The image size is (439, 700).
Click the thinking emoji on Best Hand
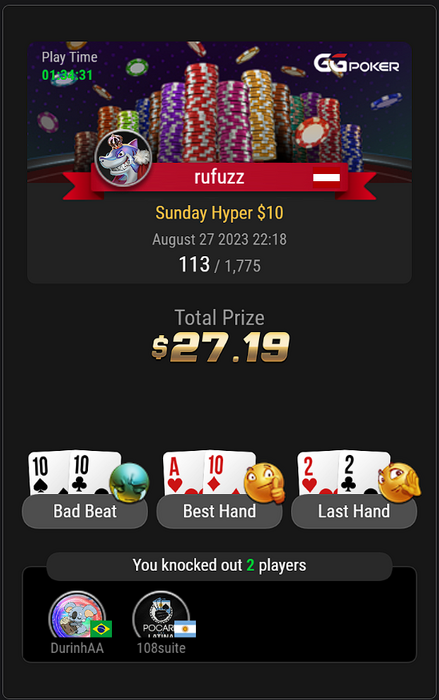coord(264,482)
